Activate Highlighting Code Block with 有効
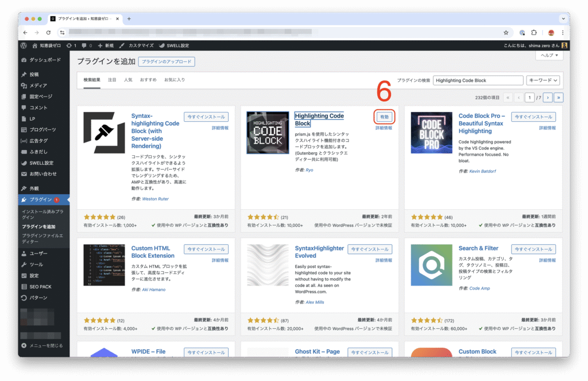Image resolution: width=588 pixels, height=381 pixels. [x=384, y=117]
